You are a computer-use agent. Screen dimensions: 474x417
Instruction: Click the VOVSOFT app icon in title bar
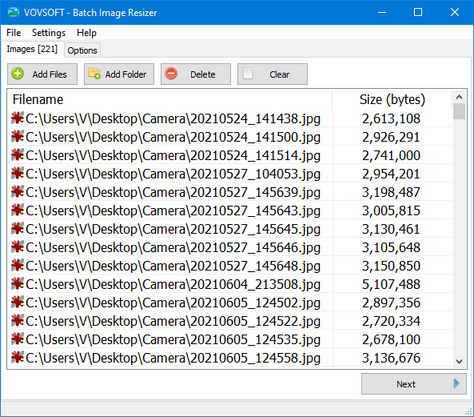click(x=13, y=12)
